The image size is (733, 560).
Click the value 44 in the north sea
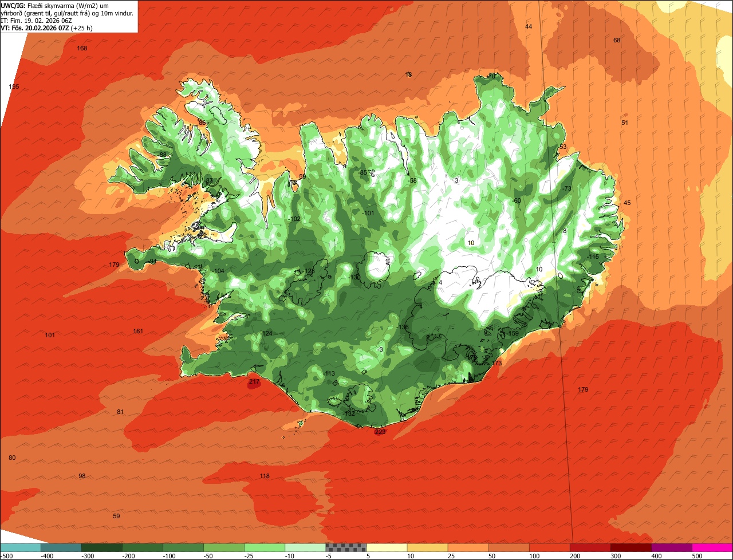(529, 27)
